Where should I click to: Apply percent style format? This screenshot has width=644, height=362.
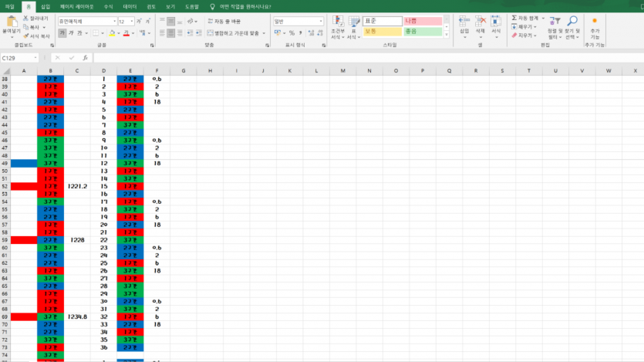pos(292,33)
